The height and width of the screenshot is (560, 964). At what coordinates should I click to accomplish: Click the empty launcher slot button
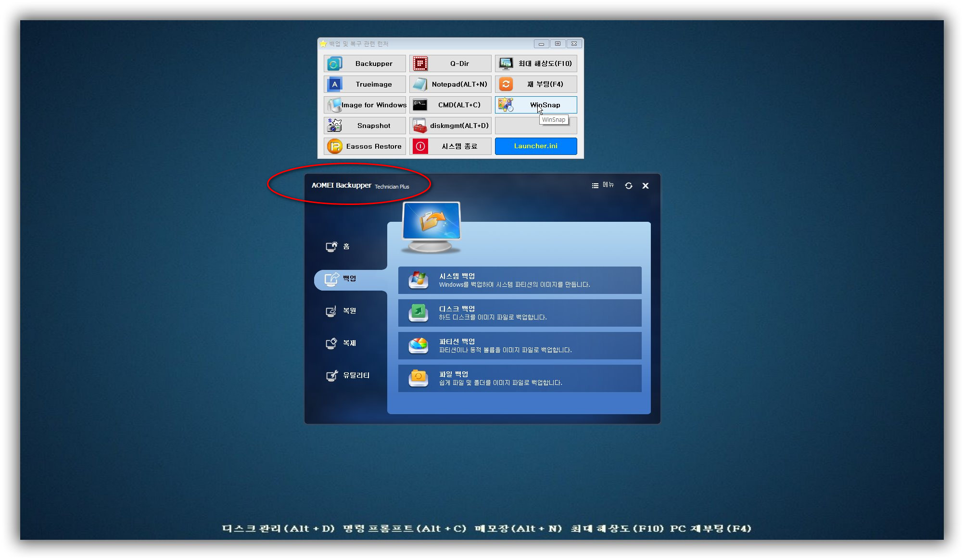pyautogui.click(x=536, y=126)
